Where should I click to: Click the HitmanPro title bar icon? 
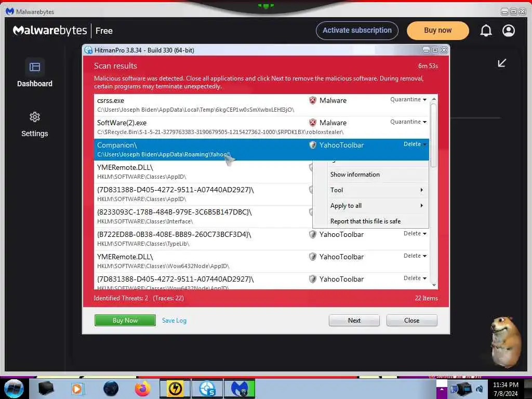click(88, 50)
